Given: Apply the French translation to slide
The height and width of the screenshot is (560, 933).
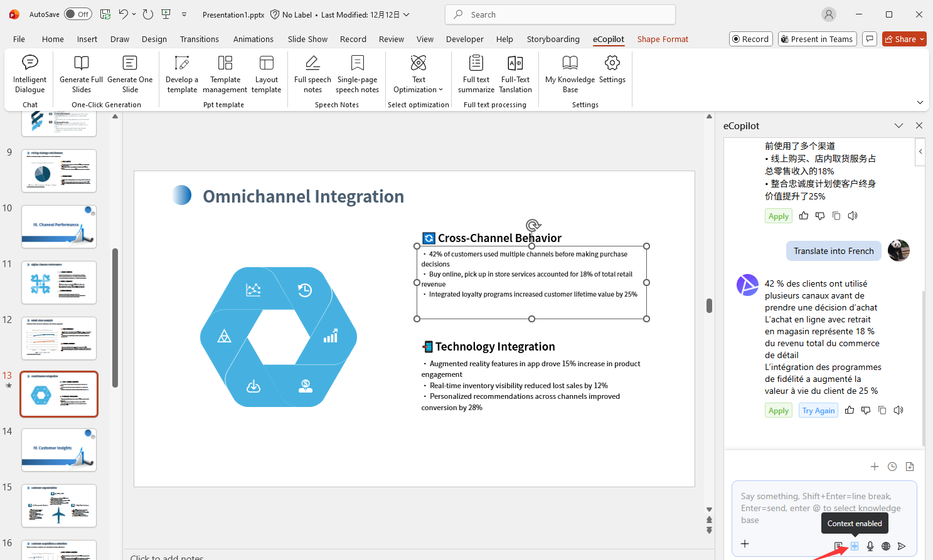Looking at the screenshot, I should 779,411.
